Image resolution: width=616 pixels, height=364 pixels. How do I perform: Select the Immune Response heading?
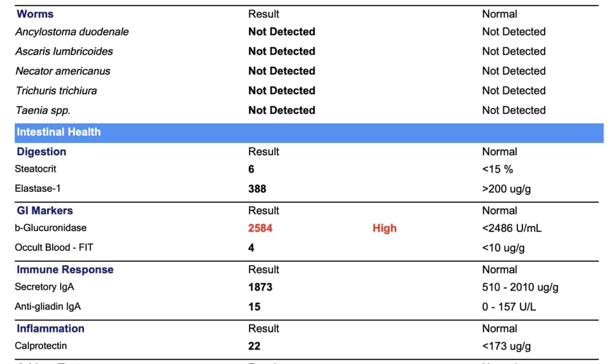65,270
